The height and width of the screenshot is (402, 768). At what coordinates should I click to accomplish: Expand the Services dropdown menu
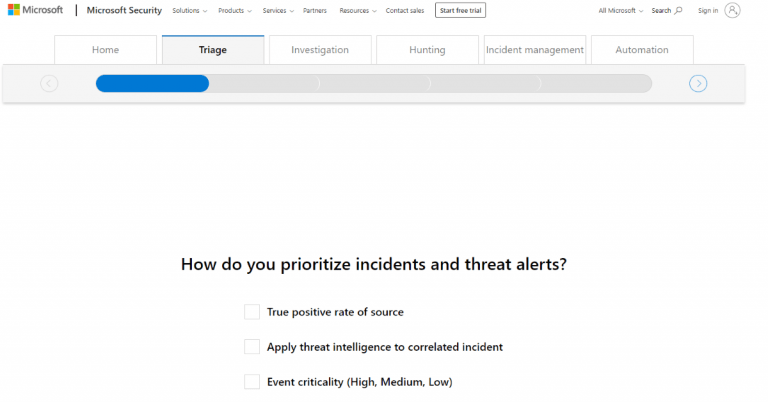click(278, 11)
